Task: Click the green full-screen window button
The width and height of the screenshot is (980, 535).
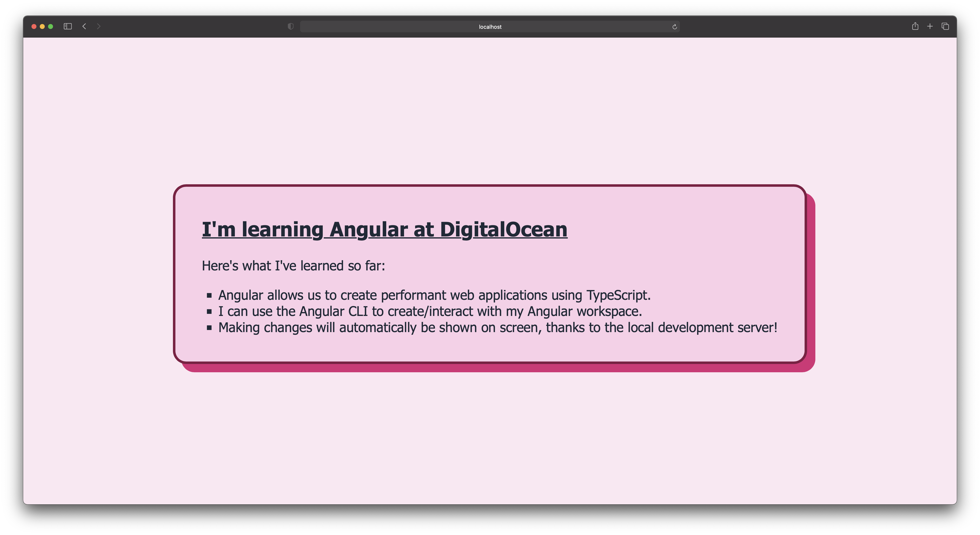Action: 51,26
